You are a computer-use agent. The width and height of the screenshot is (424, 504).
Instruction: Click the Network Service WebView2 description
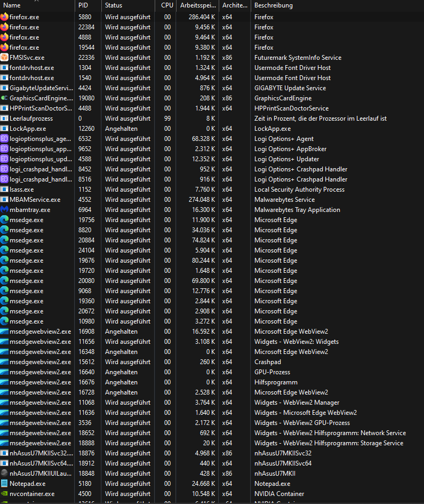[x=330, y=433]
